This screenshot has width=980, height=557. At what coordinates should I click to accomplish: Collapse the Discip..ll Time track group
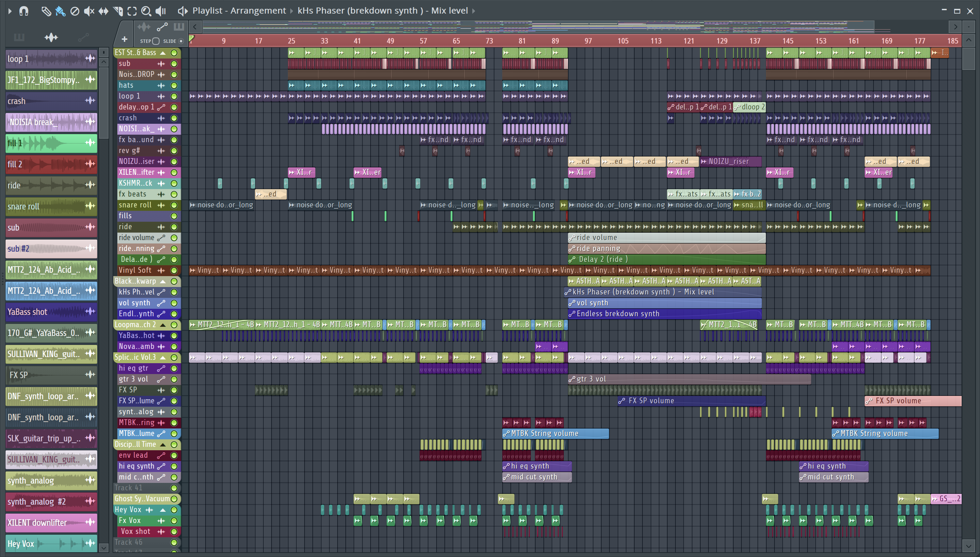pyautogui.click(x=163, y=444)
